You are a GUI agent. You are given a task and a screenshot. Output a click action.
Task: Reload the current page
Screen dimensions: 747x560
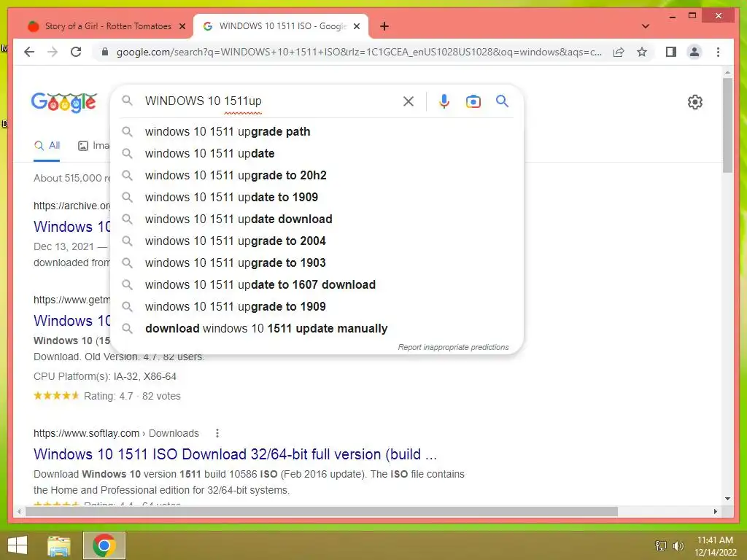76,52
